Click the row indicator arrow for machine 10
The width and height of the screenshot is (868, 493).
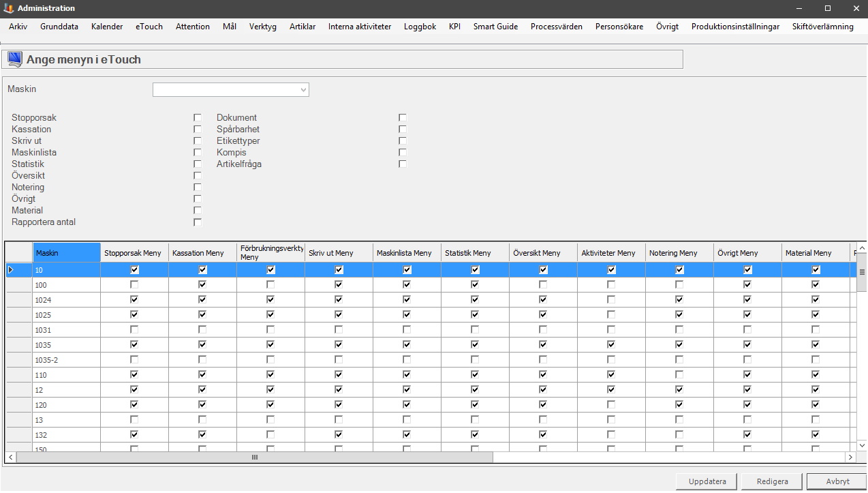click(x=10, y=270)
